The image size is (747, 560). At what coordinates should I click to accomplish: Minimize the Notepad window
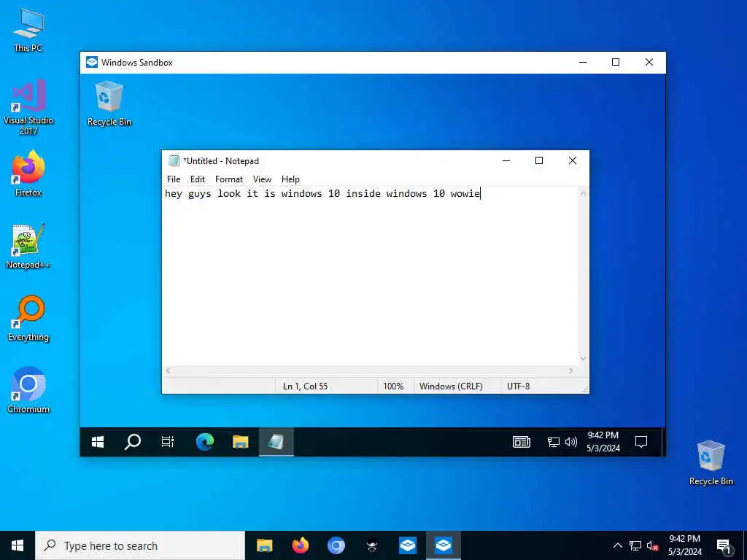pos(506,161)
